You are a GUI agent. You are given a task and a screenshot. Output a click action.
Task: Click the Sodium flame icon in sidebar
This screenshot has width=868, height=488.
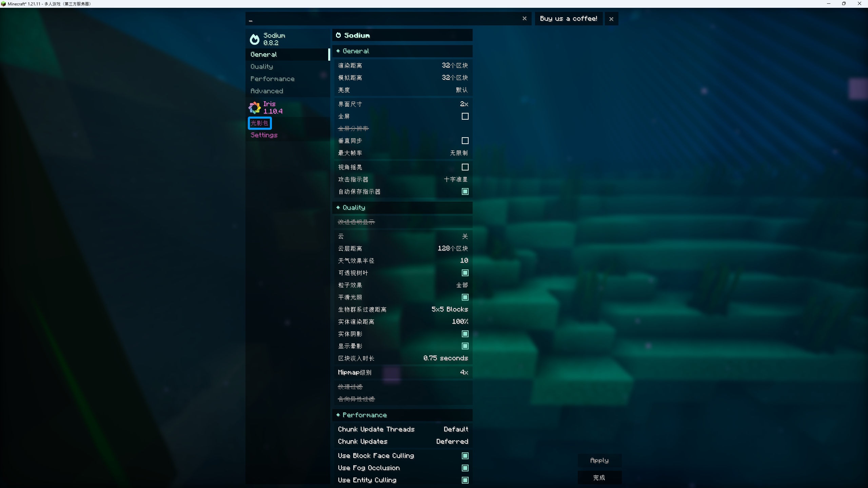[255, 39]
